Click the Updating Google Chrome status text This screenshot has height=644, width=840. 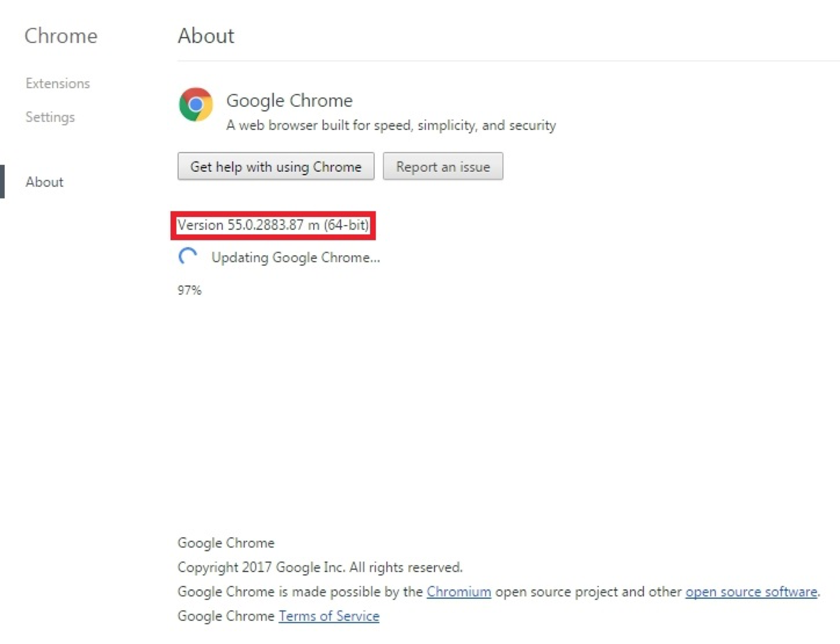pos(296,257)
